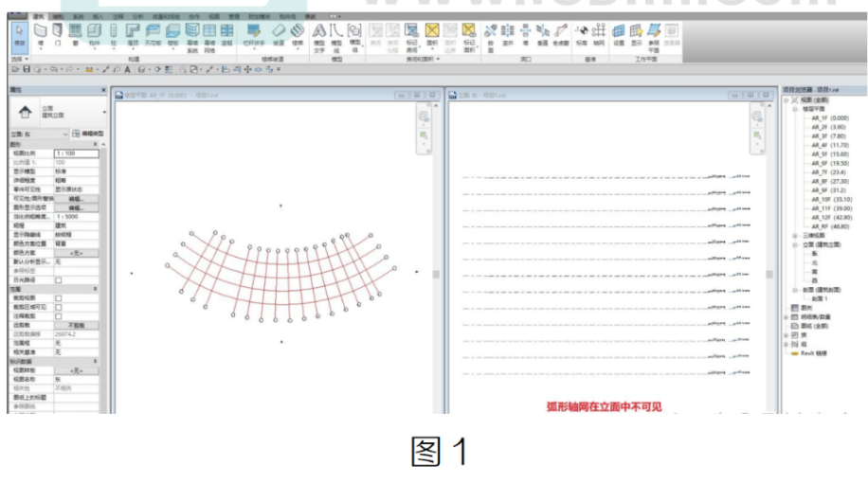Pick the Window (窗) tool
Viewport: 868px width, 484px height.
(75, 34)
